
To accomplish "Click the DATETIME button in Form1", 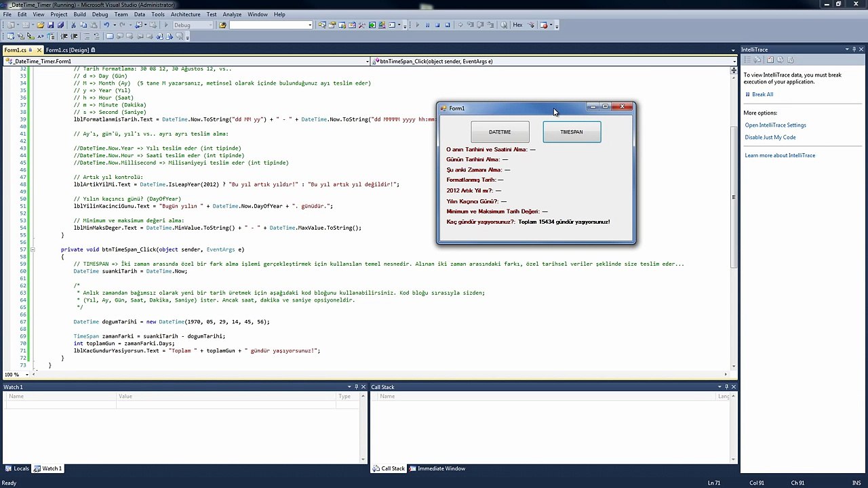I will pyautogui.click(x=500, y=132).
